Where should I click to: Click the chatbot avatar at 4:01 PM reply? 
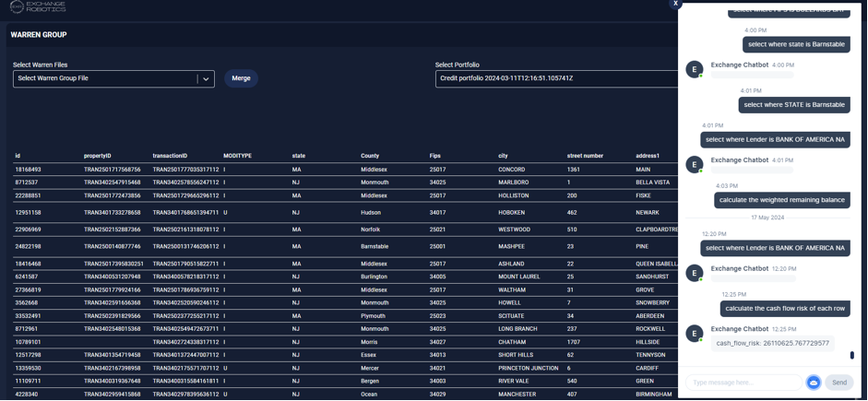point(695,165)
